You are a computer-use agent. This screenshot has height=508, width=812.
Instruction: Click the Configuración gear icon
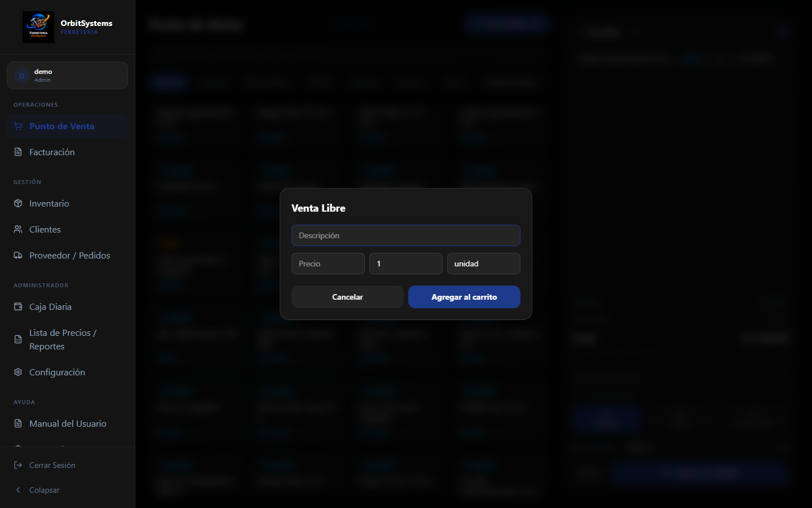pos(18,373)
